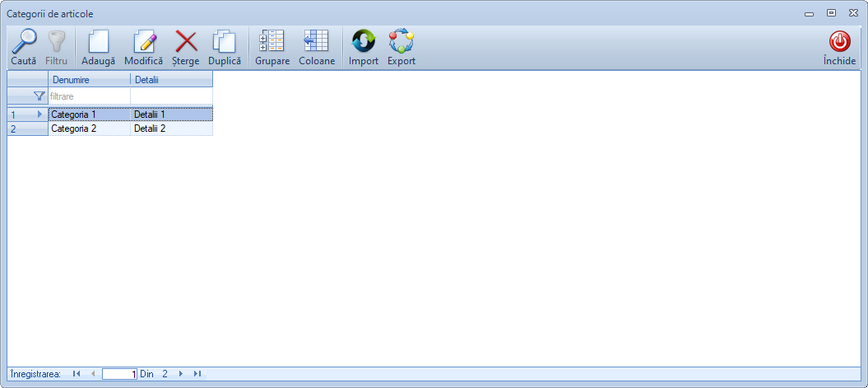Click the Export toolbar icon

point(402,41)
